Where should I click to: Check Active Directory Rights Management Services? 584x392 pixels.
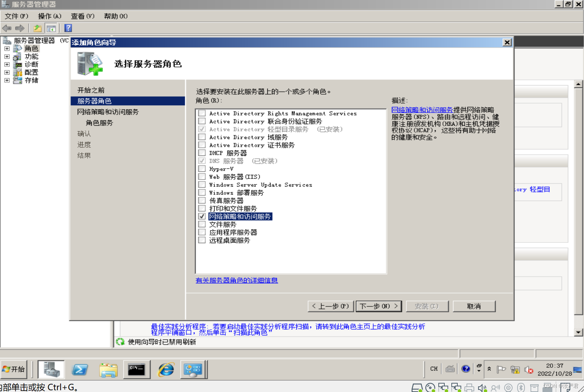pyautogui.click(x=202, y=113)
